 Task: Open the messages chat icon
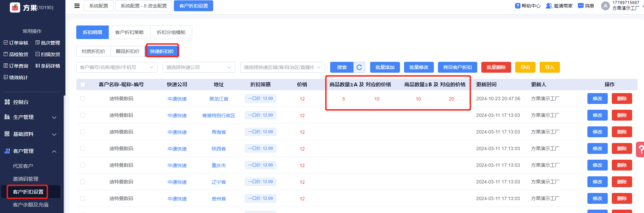coord(581,6)
